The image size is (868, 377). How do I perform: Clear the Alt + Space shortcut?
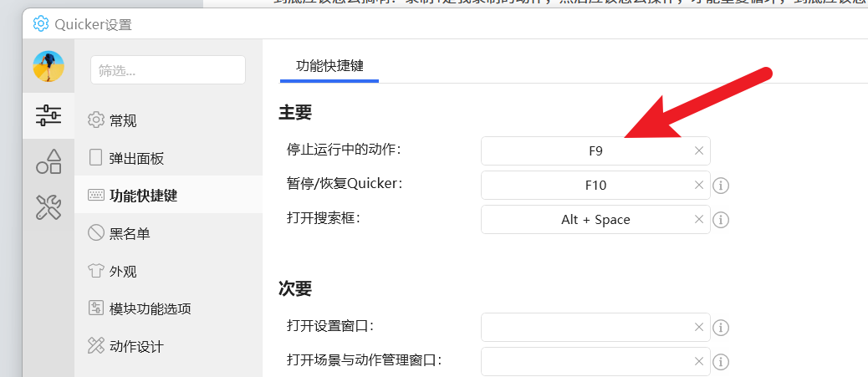click(698, 219)
